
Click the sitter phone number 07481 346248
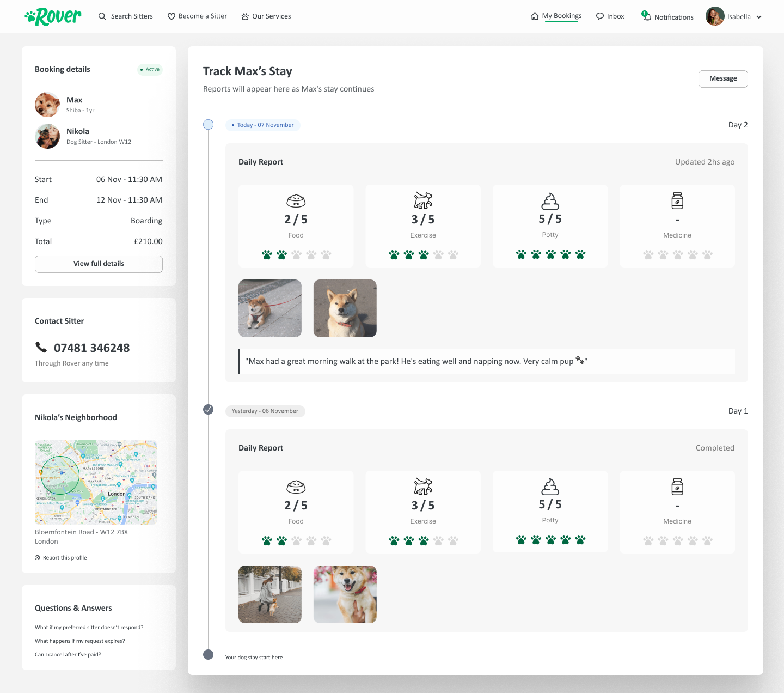coord(91,348)
